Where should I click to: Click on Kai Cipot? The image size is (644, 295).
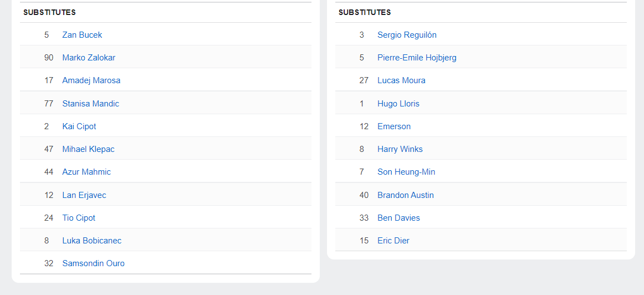[x=79, y=126]
